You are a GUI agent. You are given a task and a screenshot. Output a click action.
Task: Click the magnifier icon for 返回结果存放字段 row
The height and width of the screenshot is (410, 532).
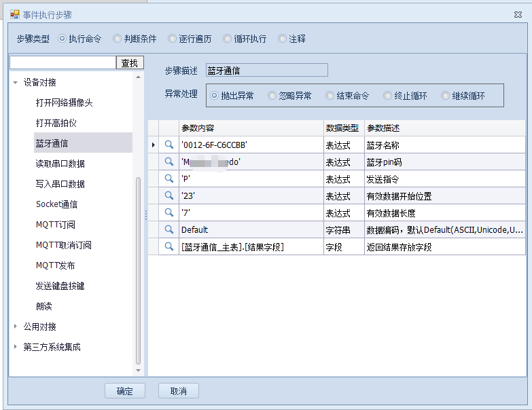(x=169, y=246)
